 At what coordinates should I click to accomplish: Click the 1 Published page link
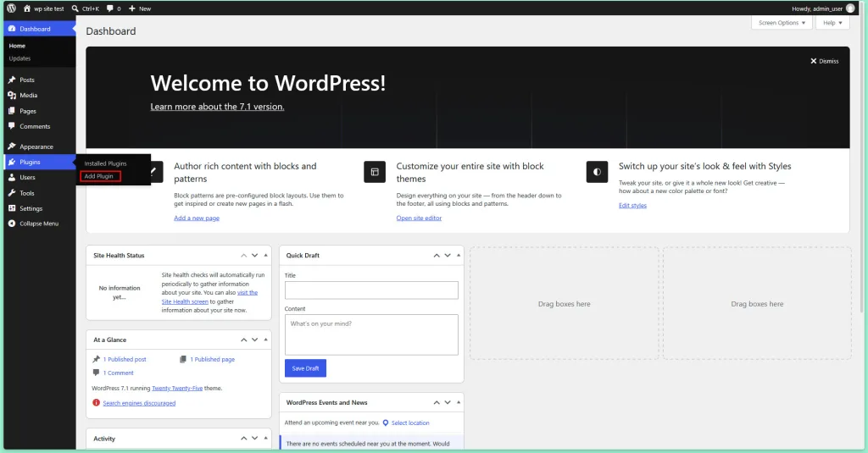(213, 360)
